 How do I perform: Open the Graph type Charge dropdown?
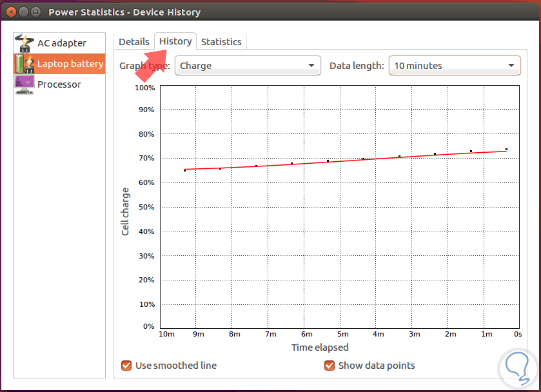pyautogui.click(x=248, y=66)
